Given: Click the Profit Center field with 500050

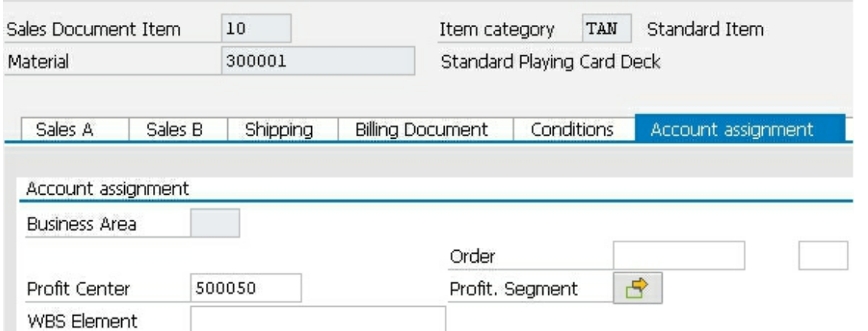Looking at the screenshot, I should (245, 288).
